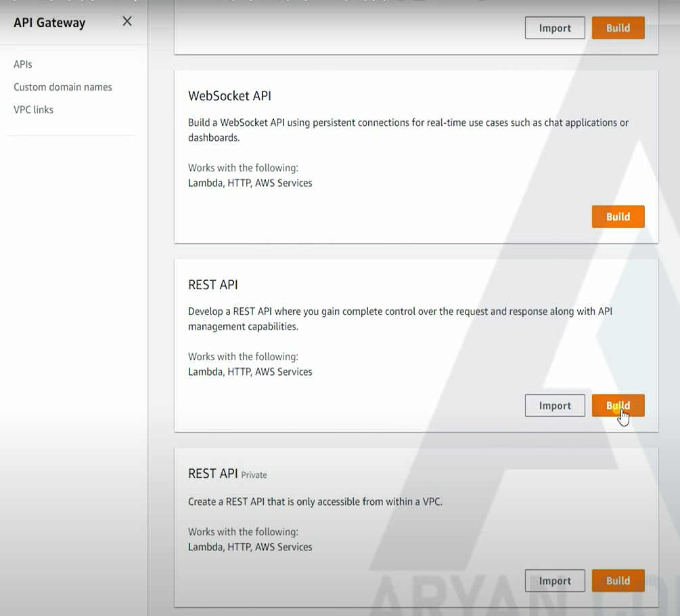
Task: Build the REST API Private
Action: 618,580
